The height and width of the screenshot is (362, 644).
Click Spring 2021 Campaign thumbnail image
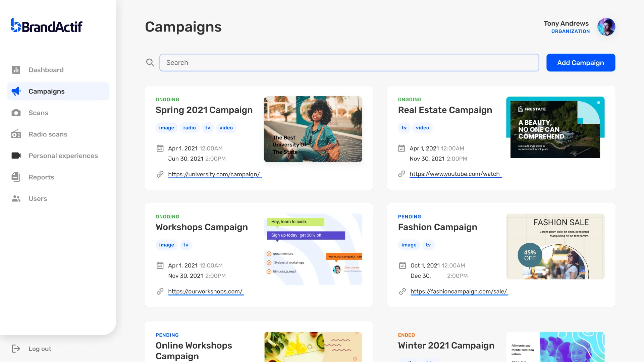pyautogui.click(x=313, y=129)
